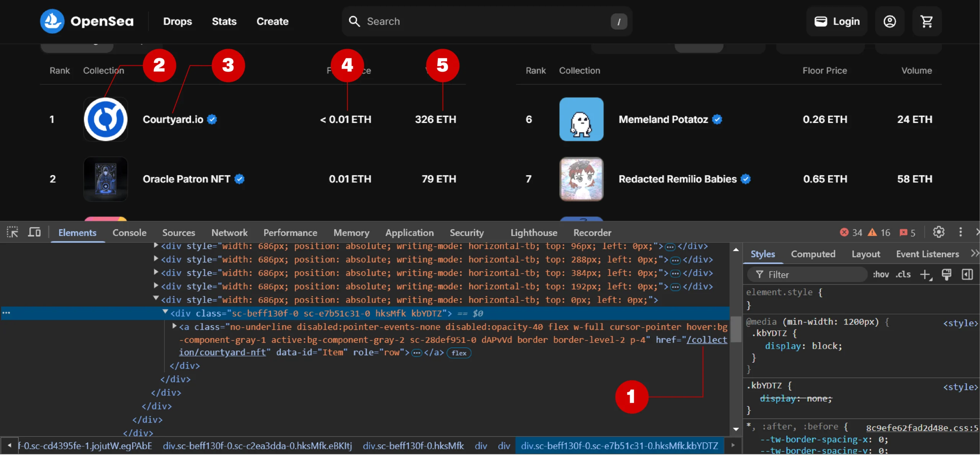Open the shopping cart icon

click(x=926, y=21)
